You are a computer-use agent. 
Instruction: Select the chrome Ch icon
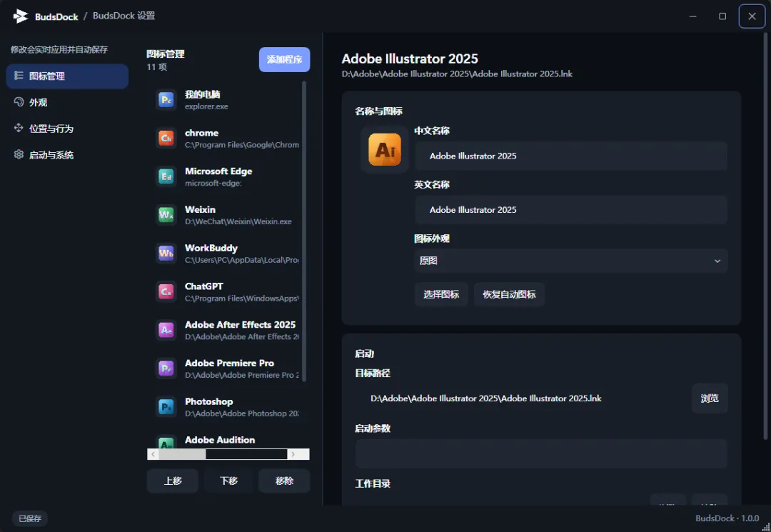point(166,138)
